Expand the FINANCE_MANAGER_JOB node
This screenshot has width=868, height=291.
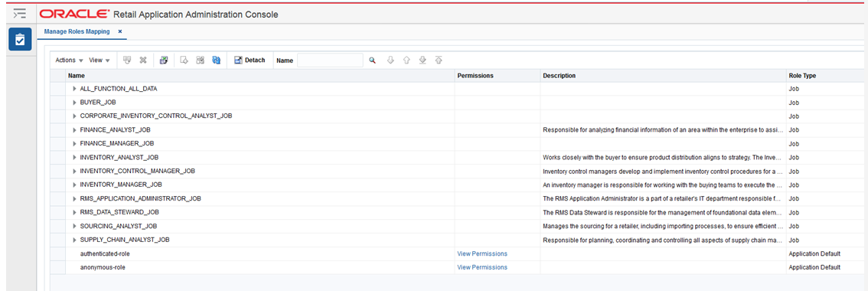pyautogui.click(x=74, y=143)
